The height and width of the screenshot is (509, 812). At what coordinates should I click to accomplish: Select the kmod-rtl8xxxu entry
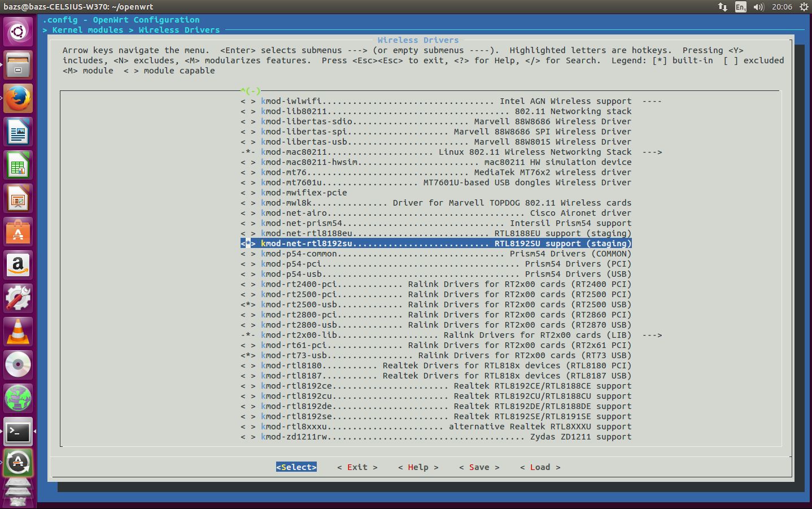point(436,427)
